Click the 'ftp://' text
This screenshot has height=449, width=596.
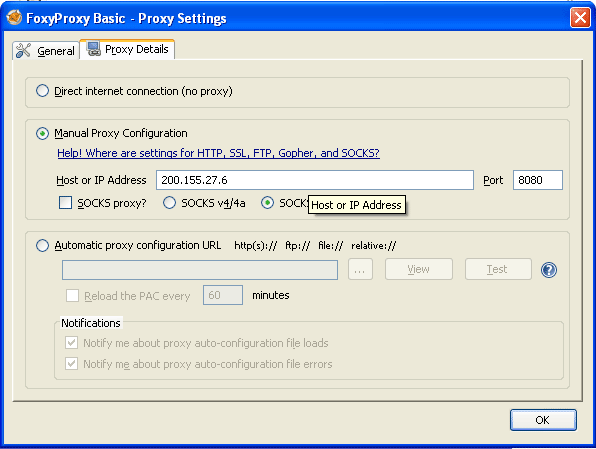(x=298, y=246)
